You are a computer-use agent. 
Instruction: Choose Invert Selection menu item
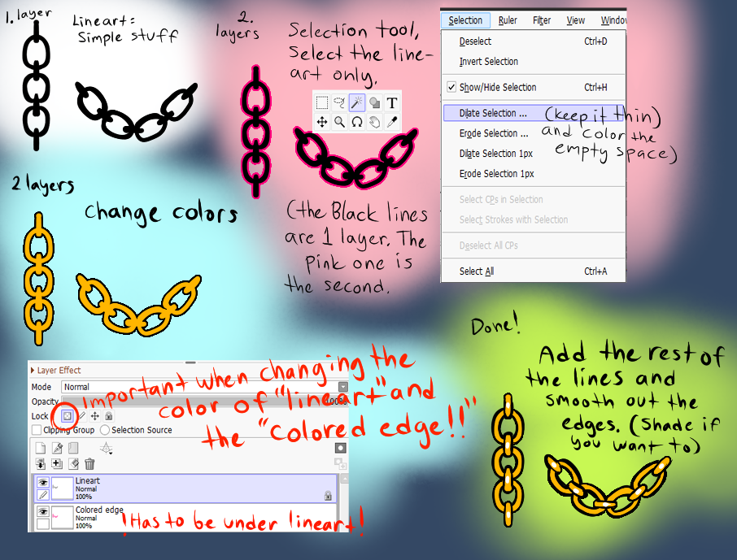tap(534, 62)
